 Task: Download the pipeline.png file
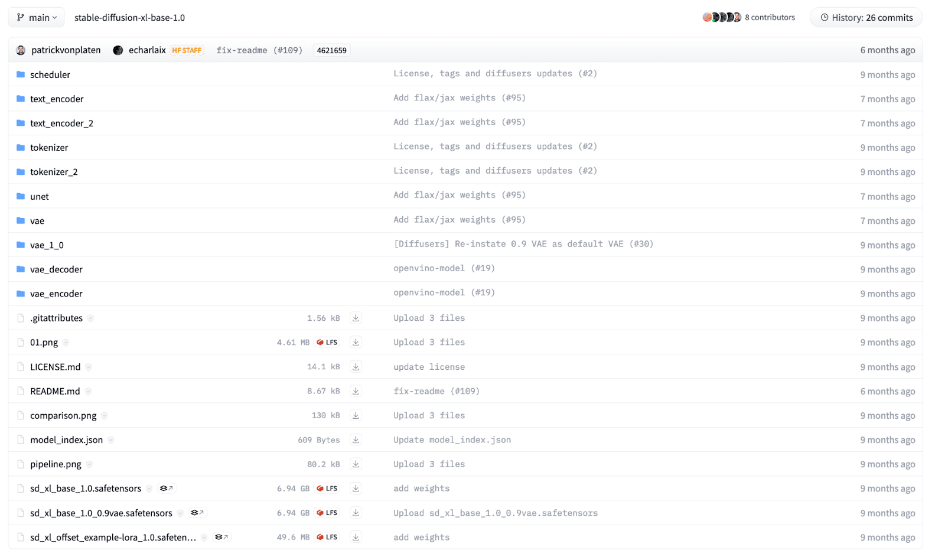point(356,464)
